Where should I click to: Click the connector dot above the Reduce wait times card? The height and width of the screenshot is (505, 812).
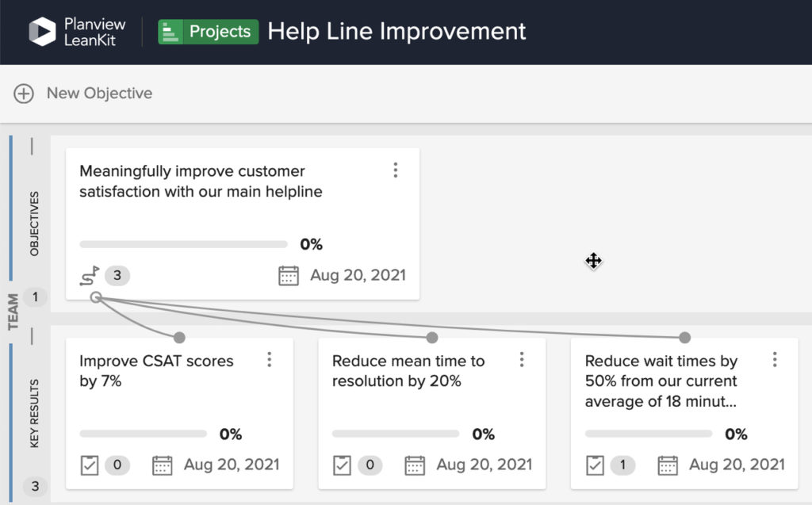pos(684,338)
